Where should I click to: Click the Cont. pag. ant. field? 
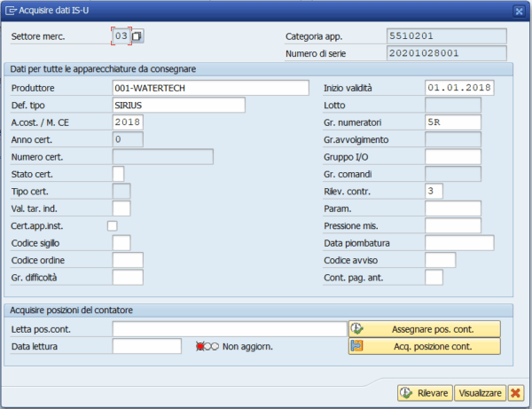434,278
